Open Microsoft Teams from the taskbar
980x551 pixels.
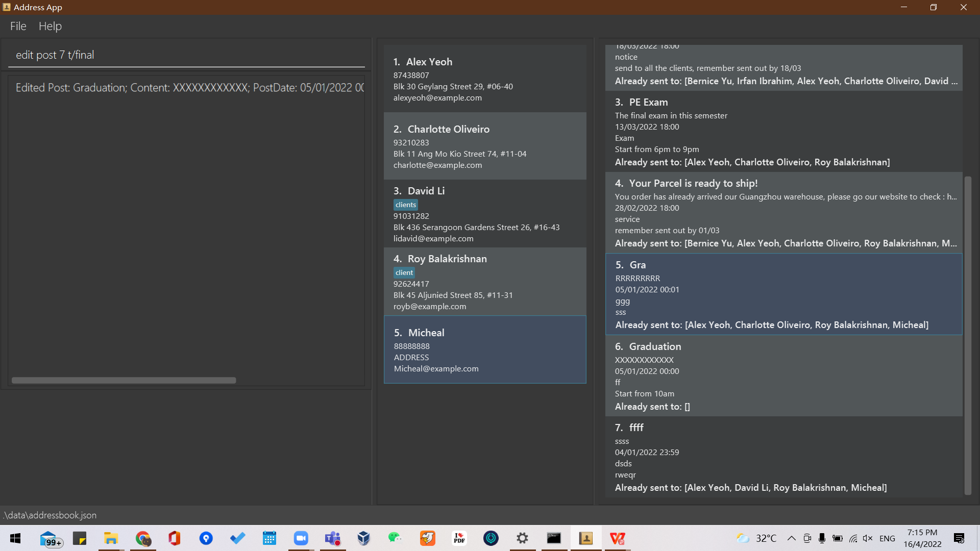click(x=332, y=538)
